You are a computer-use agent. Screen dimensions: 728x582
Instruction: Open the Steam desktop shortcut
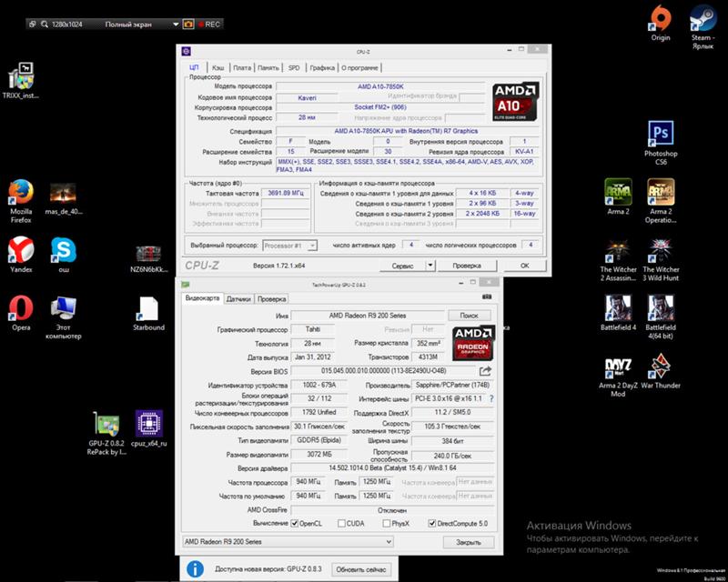tap(703, 18)
